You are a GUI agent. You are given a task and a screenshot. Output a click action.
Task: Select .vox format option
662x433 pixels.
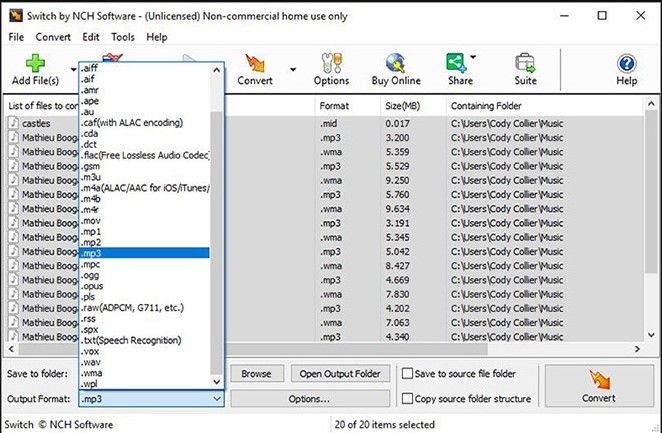coord(144,352)
